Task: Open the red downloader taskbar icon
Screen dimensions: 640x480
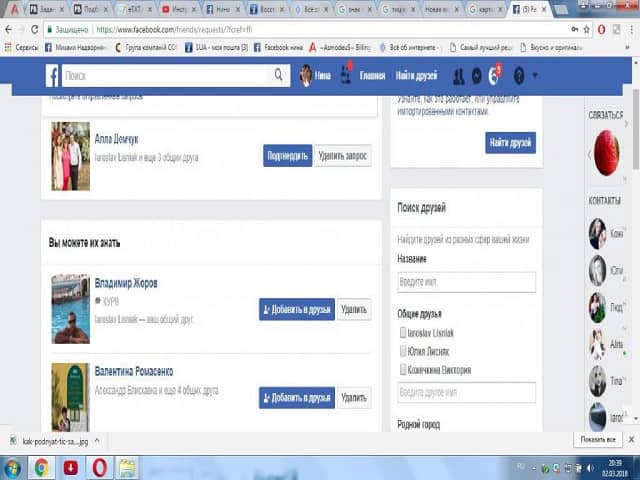Action: [x=71, y=468]
